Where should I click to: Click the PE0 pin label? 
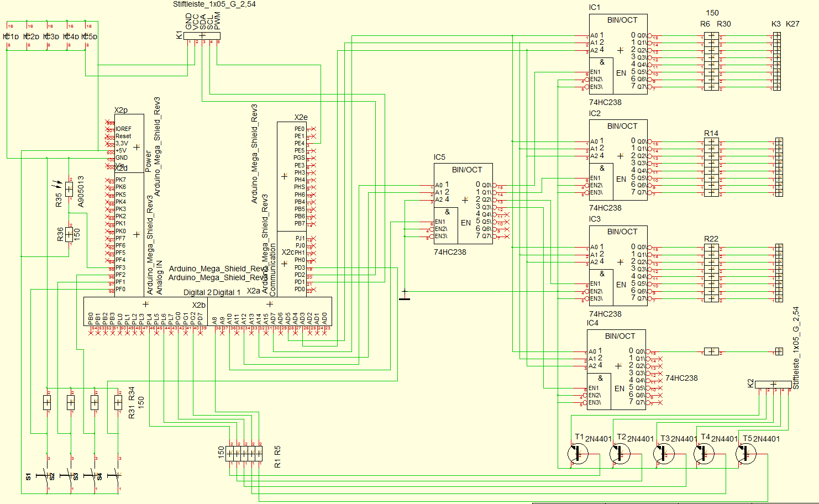(300, 129)
